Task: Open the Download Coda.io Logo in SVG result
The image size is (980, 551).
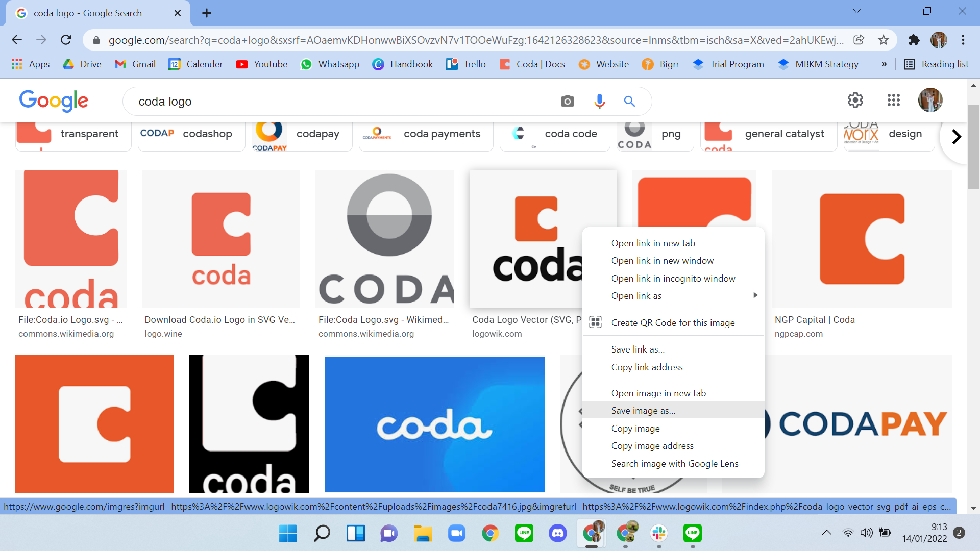Action: click(x=220, y=319)
